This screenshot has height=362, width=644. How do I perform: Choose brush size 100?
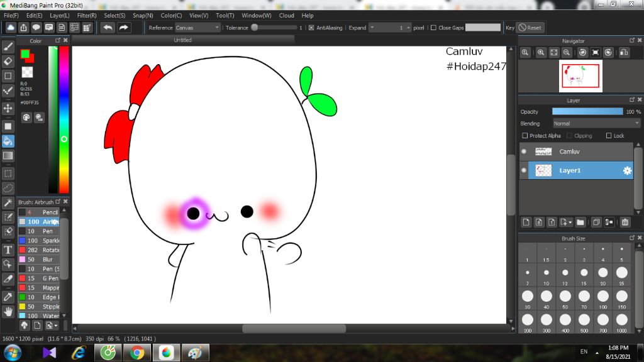click(603, 299)
